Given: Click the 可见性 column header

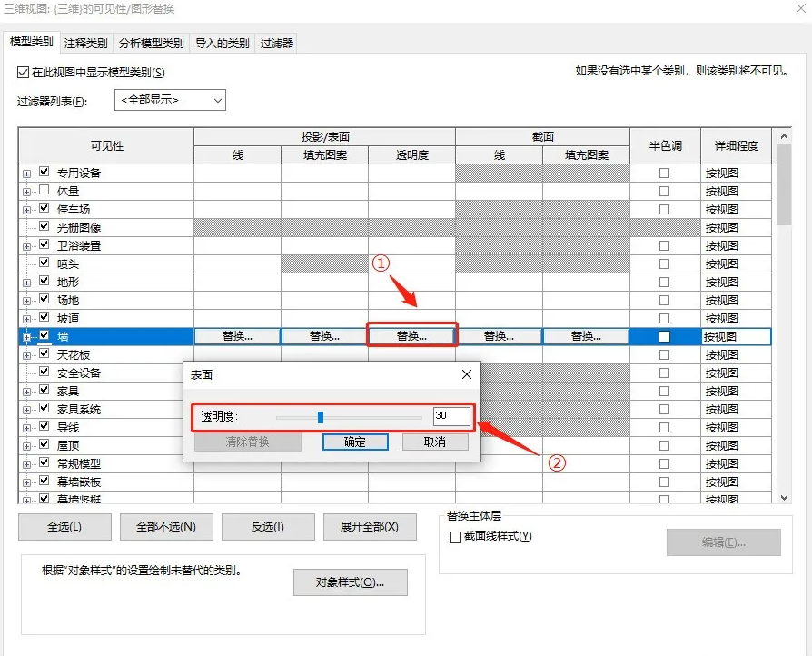Looking at the screenshot, I should tap(106, 146).
